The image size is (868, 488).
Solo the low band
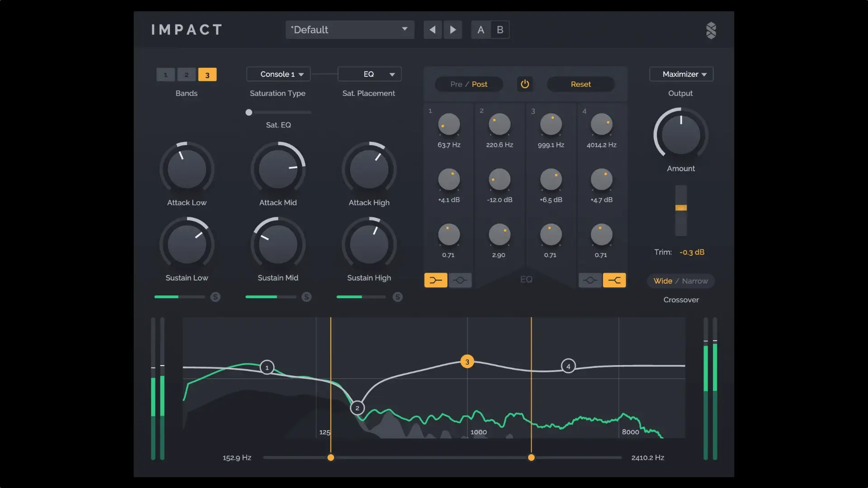[215, 297]
